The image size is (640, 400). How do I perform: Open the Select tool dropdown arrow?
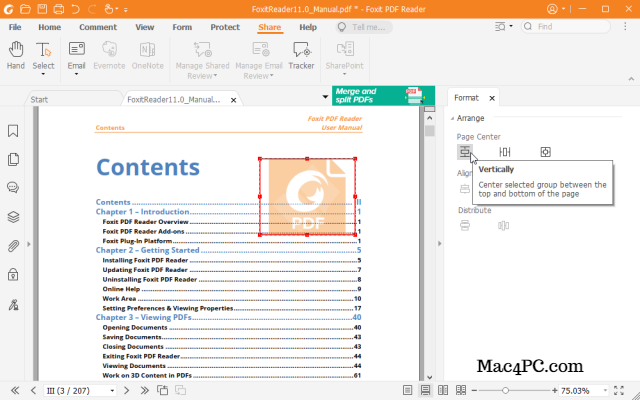pyautogui.click(x=43, y=75)
